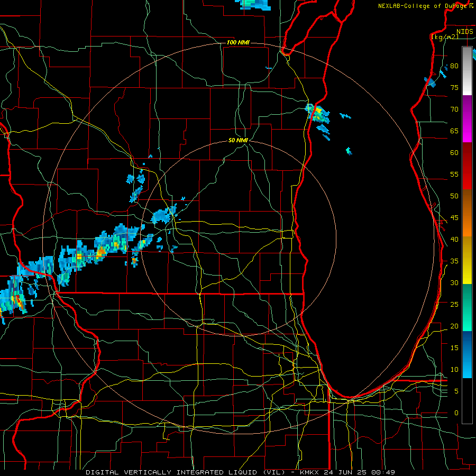The height and width of the screenshot is (476, 476).
Task: Click the 30 value on the color scale
Action: (x=454, y=282)
